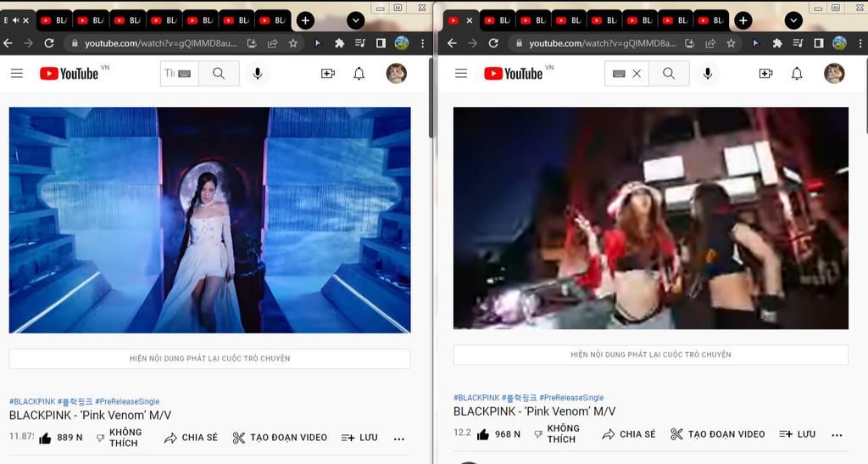Viewport: 868px width, 464px height.
Task: Show chat replay in left window
Action: pos(210,358)
